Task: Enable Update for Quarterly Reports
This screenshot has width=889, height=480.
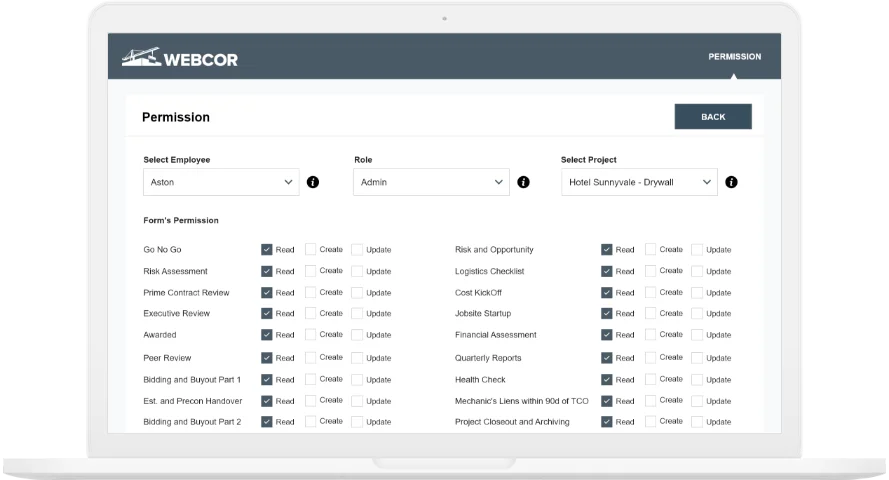Action: click(x=697, y=358)
